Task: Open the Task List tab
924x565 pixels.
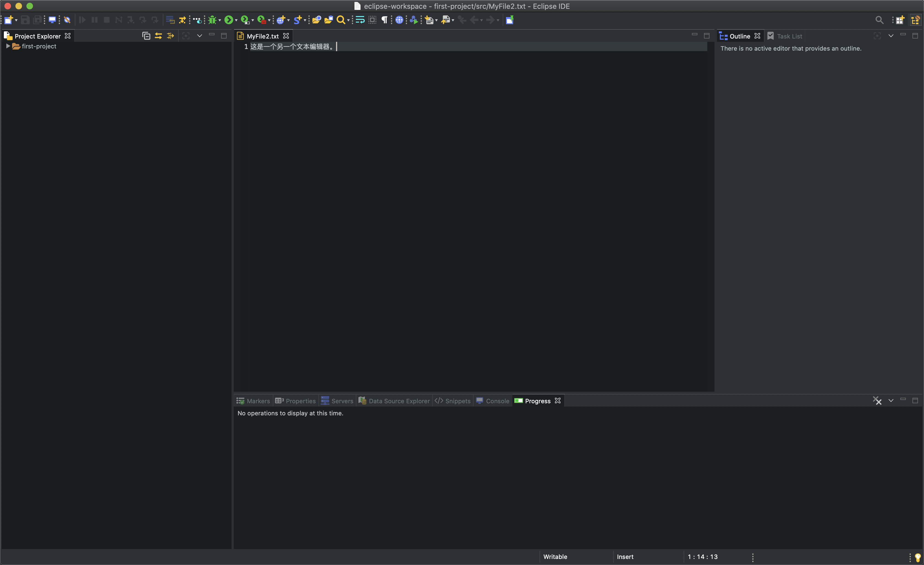Action: coord(785,36)
